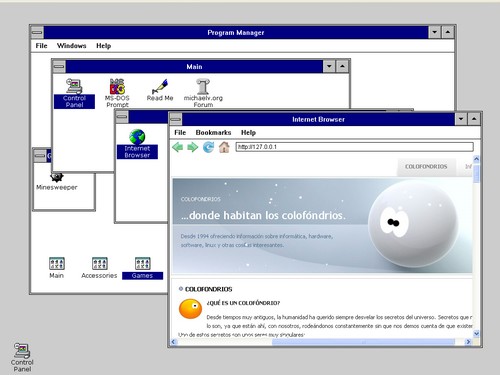This screenshot has width=500, height=375.
Task: Select the COLOFONDRIOS tab on web page
Action: pos(426,166)
